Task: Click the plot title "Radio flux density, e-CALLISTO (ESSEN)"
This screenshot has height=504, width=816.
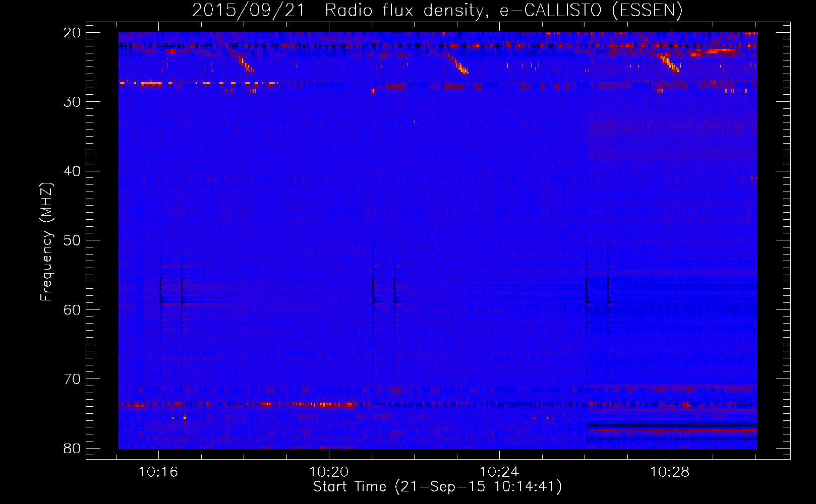Action: pos(503,10)
